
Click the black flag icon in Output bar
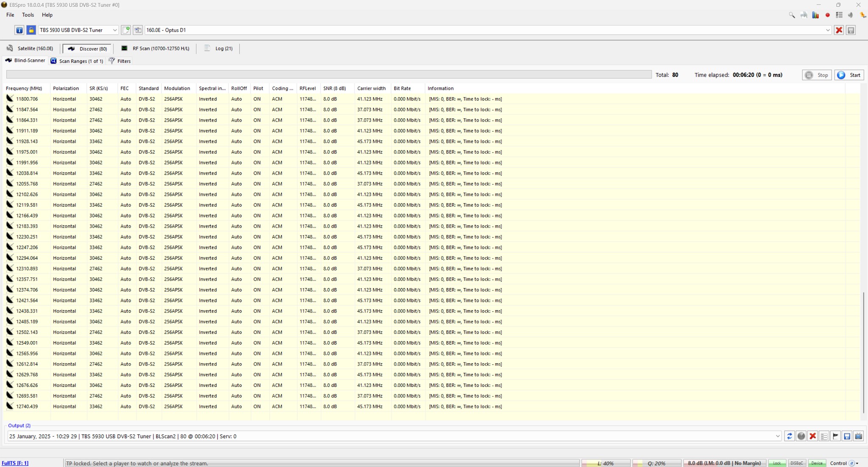pos(835,436)
